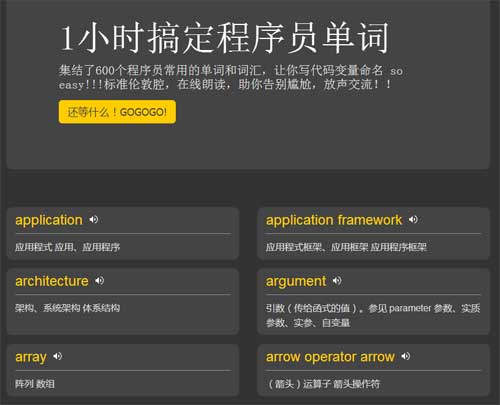Image resolution: width=500 pixels, height=405 pixels.
Task: Play pronunciation of 'arrow operator arrow'
Action: click(x=406, y=356)
